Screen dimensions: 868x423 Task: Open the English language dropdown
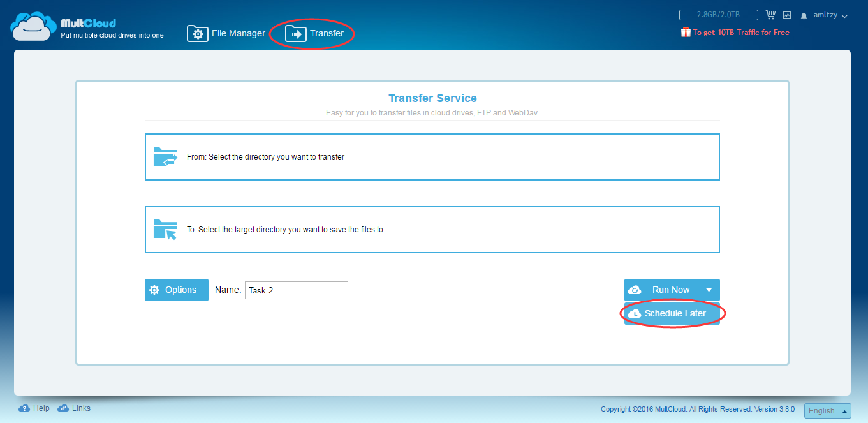tap(828, 411)
